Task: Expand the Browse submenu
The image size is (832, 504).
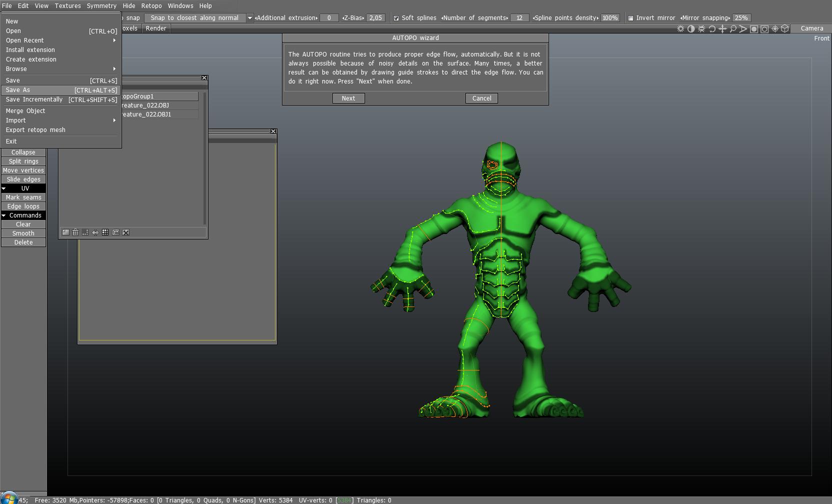Action: pos(60,69)
